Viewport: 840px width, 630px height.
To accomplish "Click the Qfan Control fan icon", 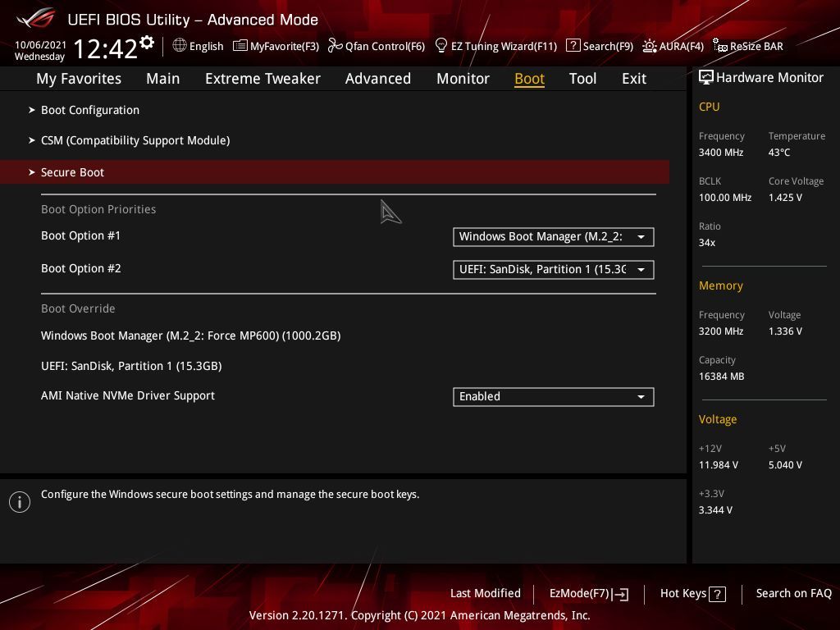I will pos(335,46).
